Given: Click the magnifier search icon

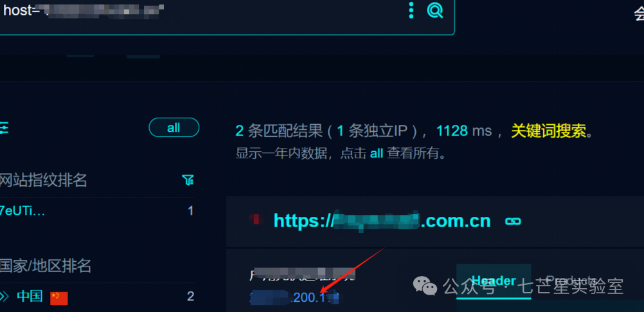Looking at the screenshot, I should 435,10.
